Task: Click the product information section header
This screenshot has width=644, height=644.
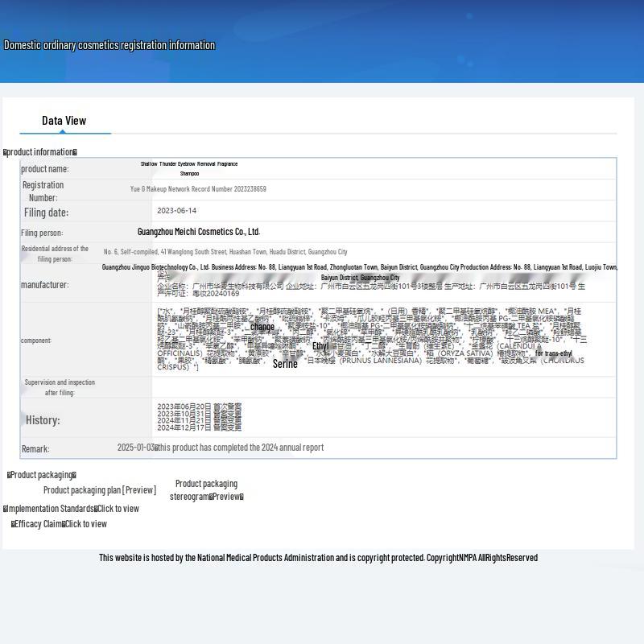Action: coord(40,152)
